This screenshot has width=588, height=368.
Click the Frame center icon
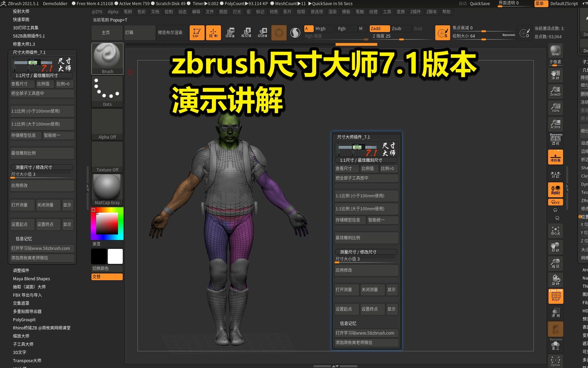pos(556,231)
